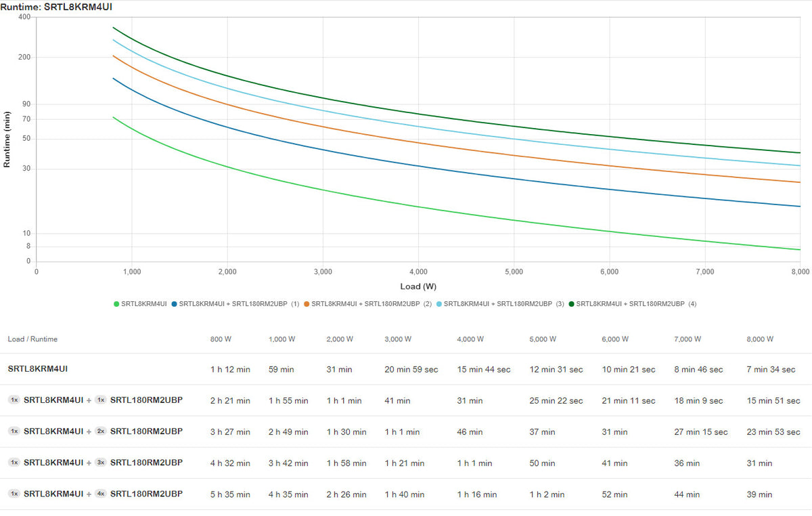Click the 1x badge before SRTL180RM2UBP in second row
The width and height of the screenshot is (812, 516).
(x=101, y=400)
